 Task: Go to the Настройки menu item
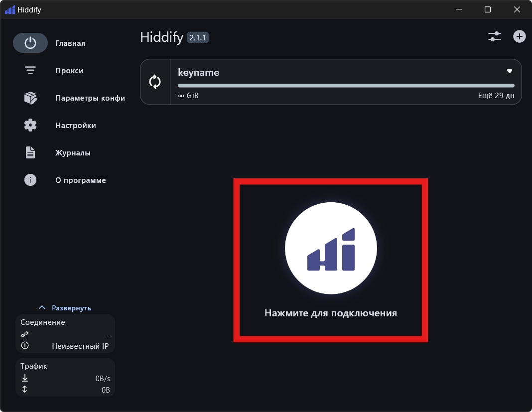pos(75,126)
